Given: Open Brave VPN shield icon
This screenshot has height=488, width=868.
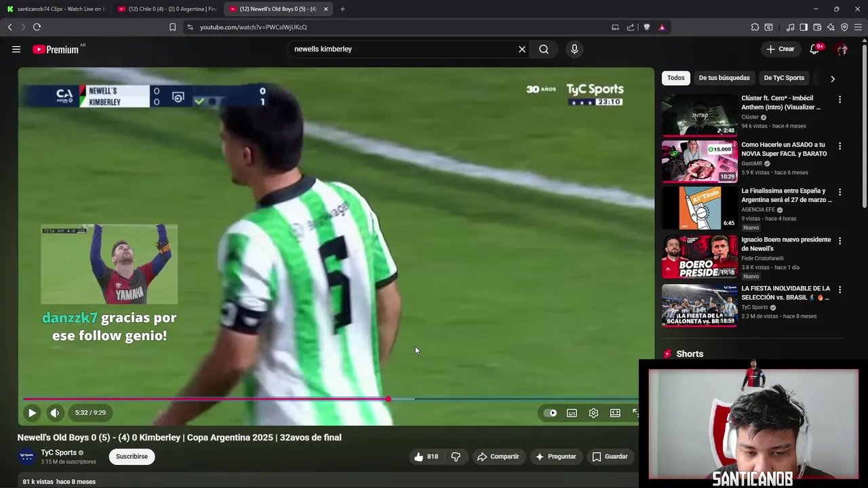Looking at the screenshot, I should 844,27.
